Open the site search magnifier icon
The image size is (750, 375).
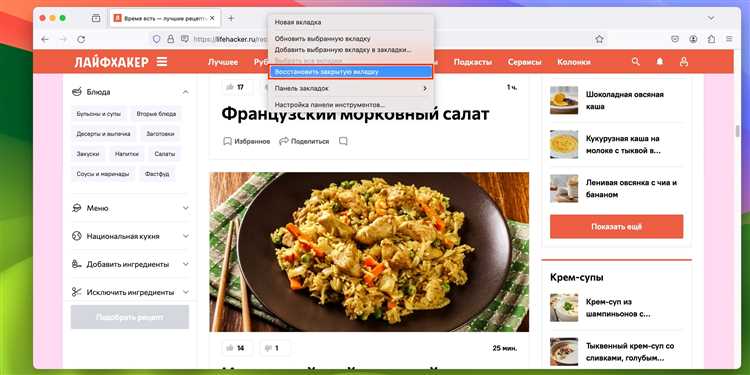coord(635,62)
